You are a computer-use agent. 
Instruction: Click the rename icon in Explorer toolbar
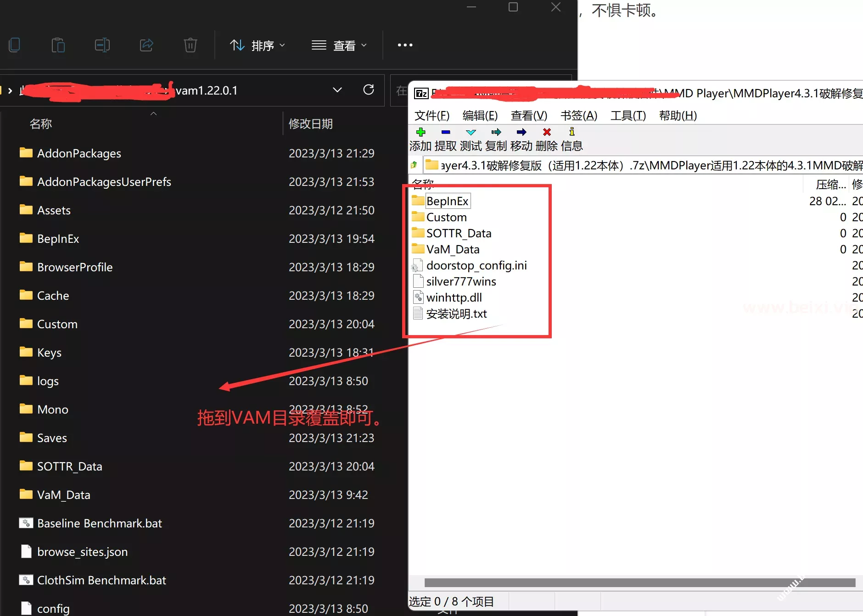tap(102, 45)
